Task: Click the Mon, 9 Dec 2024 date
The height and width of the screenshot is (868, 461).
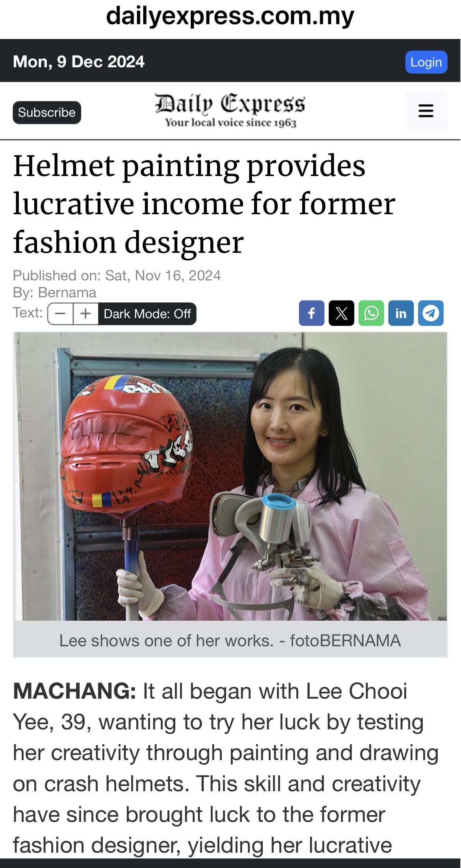Action: [x=79, y=62]
